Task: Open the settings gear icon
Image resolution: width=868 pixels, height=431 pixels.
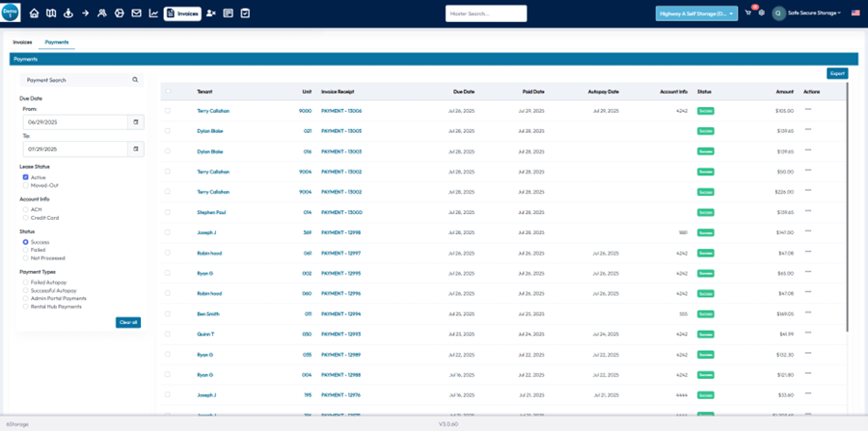Action: pos(761,13)
